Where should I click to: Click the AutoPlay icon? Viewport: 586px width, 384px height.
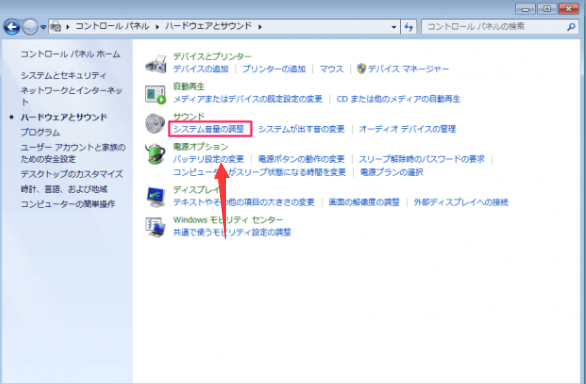155,94
